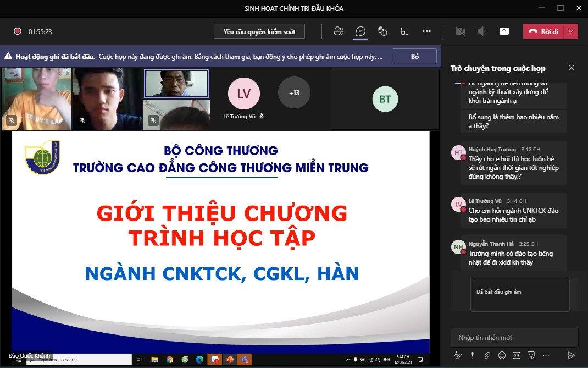Select the raise hand / reactions icon

383,31
